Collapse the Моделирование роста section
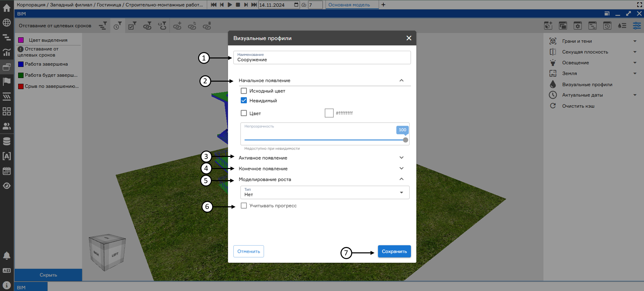This screenshot has height=291, width=644. (402, 179)
